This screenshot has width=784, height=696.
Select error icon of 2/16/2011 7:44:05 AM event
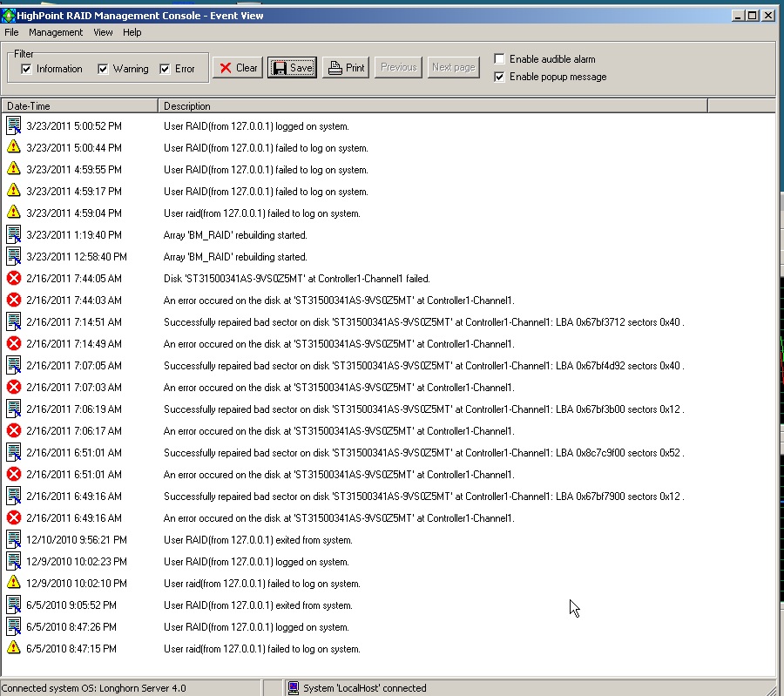tap(13, 278)
